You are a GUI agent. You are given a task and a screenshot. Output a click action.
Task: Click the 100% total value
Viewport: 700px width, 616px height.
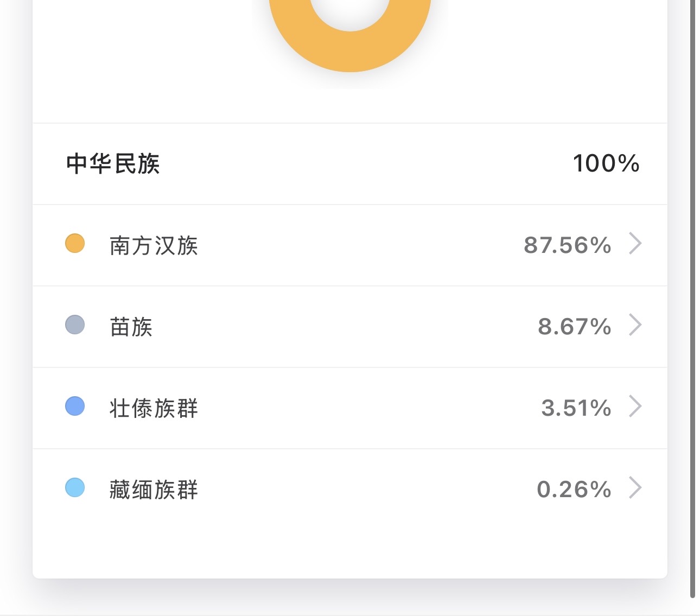[606, 164]
